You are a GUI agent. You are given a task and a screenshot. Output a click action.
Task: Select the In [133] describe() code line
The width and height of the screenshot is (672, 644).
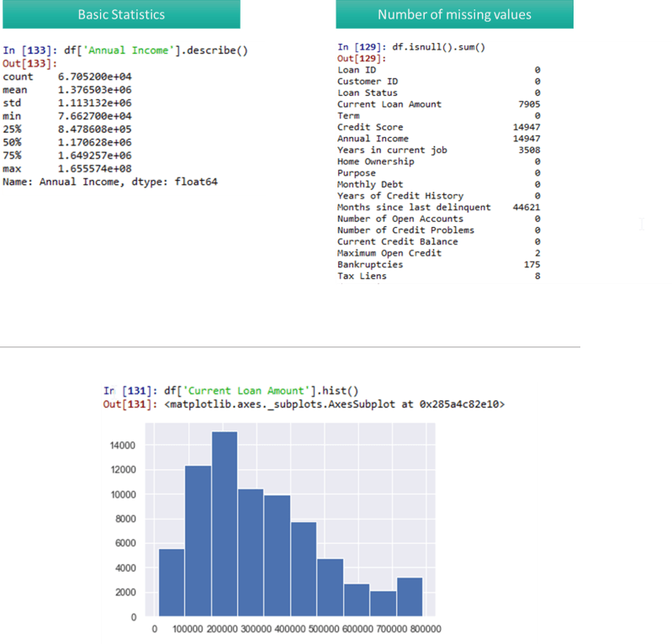125,50
